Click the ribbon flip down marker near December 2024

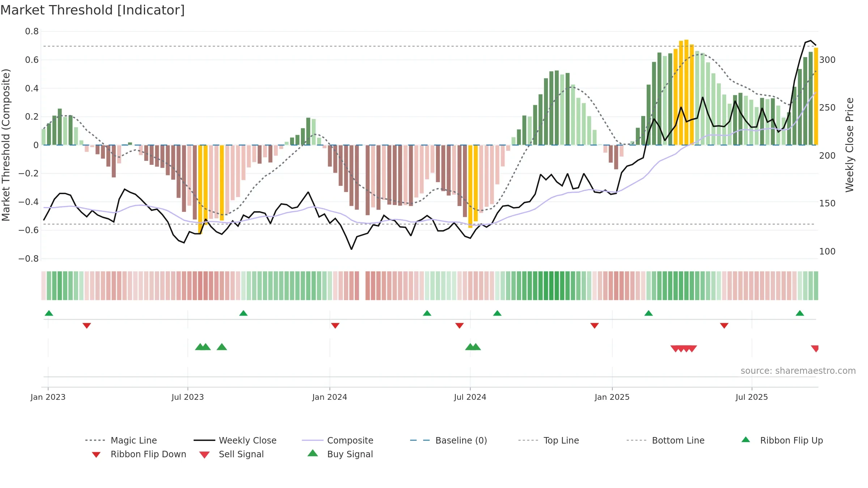click(595, 326)
